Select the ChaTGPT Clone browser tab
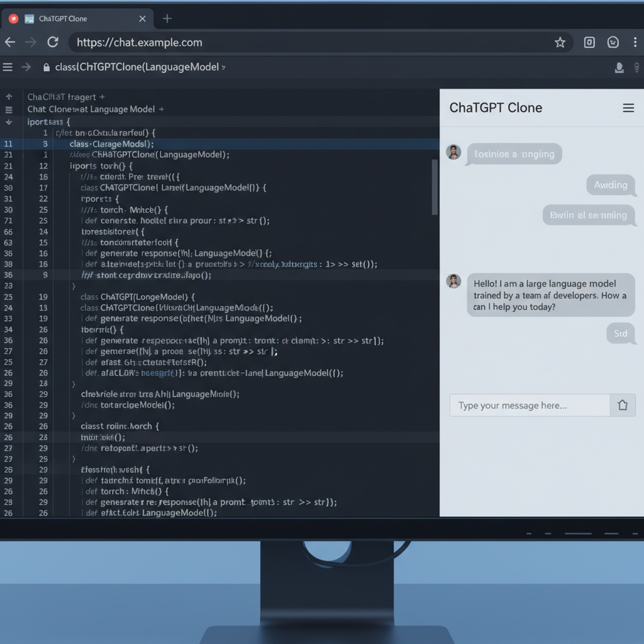The width and height of the screenshot is (644, 644). point(77,18)
